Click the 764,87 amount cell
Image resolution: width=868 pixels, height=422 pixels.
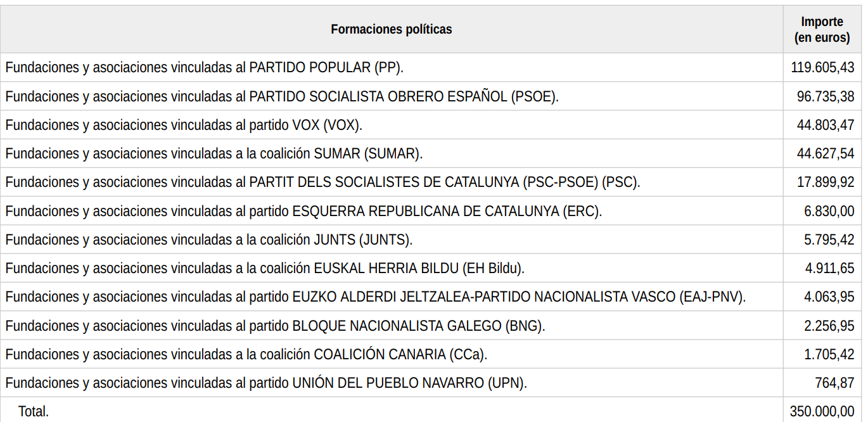834,383
